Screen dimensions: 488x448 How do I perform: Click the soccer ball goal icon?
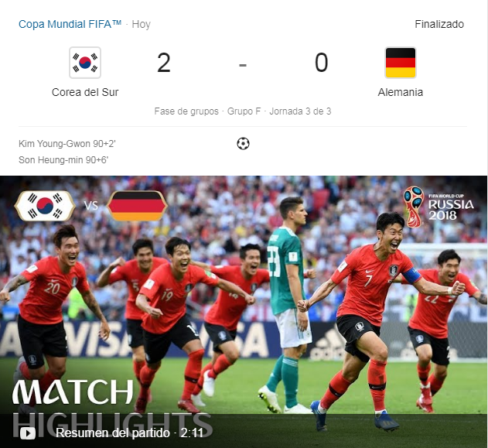pos(243,143)
